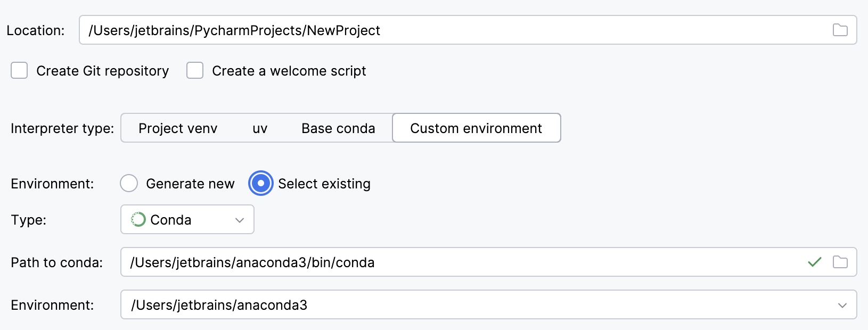Click the chevron on the Environment dropdown

pyautogui.click(x=841, y=305)
